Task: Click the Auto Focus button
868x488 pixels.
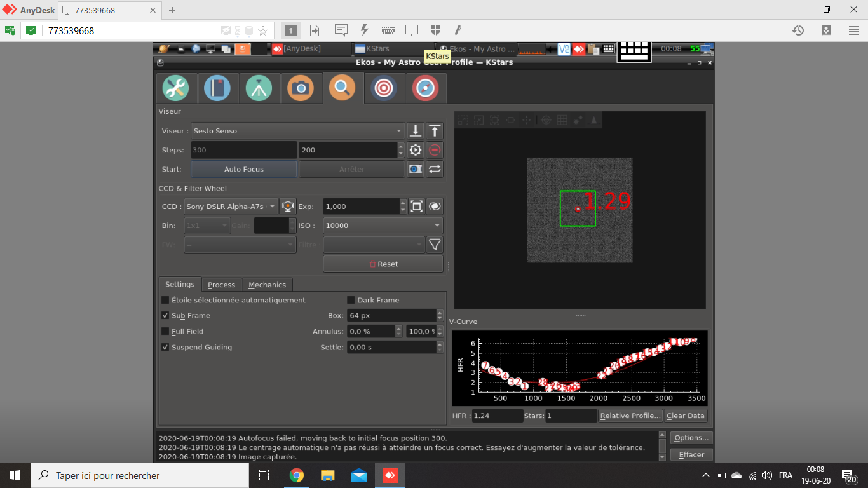Action: click(244, 169)
